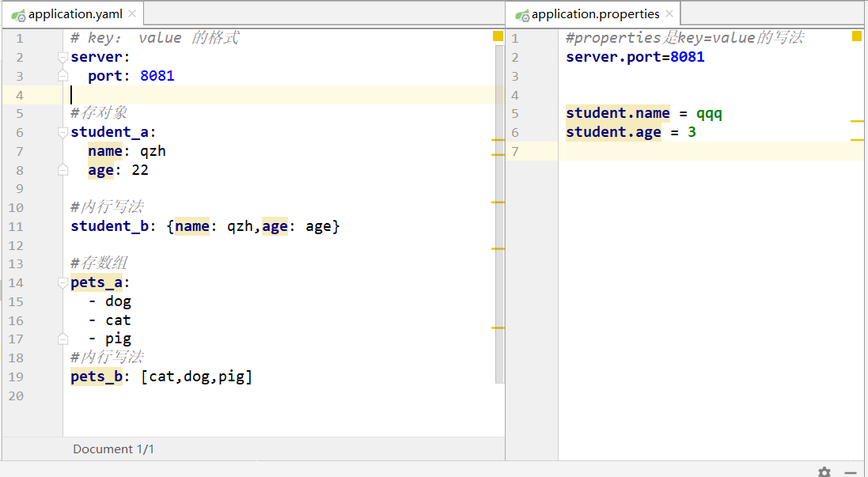Click line number 7 in properties gutter
The height and width of the screenshot is (477, 868).
[x=515, y=151]
